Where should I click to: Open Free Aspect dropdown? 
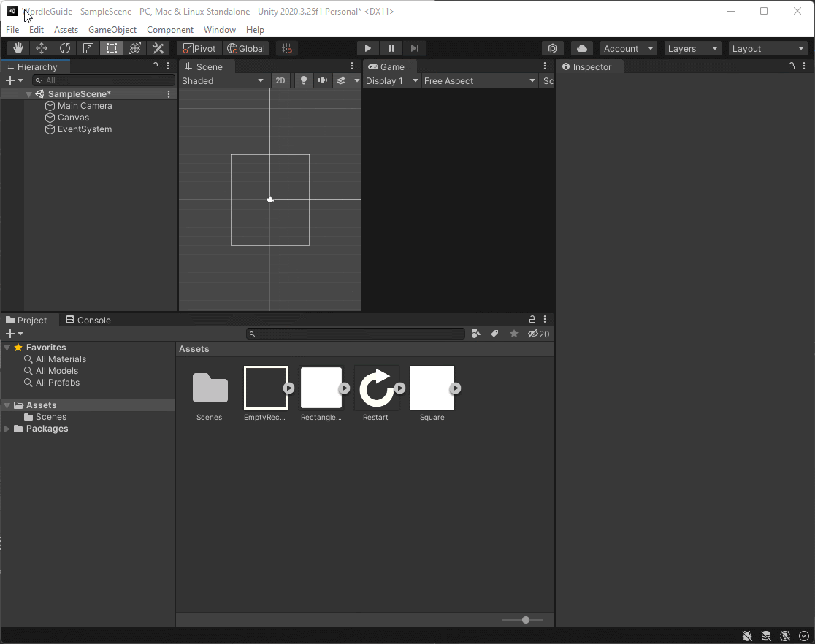[479, 80]
